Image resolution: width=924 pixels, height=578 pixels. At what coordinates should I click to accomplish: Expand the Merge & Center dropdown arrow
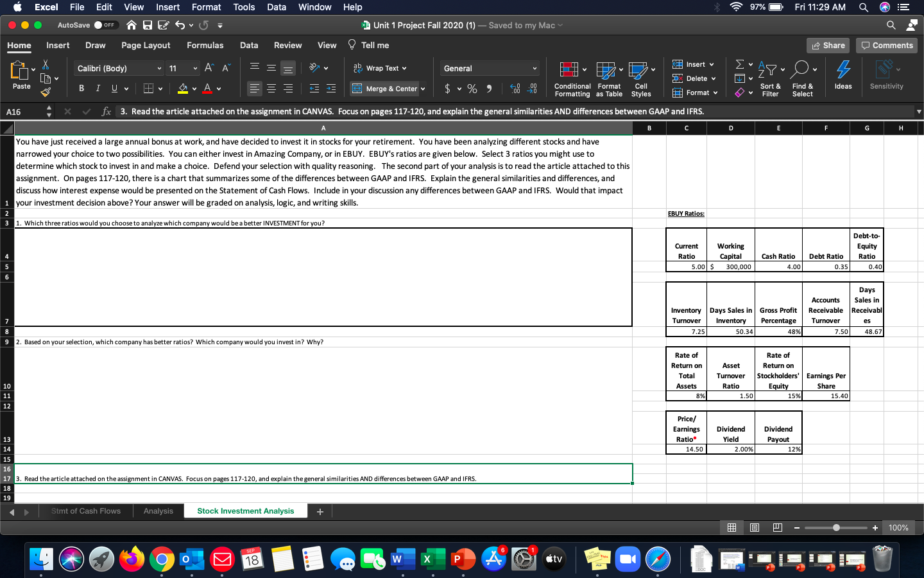[x=423, y=89]
